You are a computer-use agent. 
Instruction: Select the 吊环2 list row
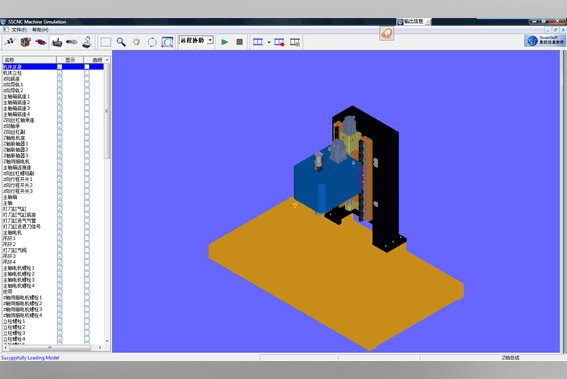tap(54, 244)
